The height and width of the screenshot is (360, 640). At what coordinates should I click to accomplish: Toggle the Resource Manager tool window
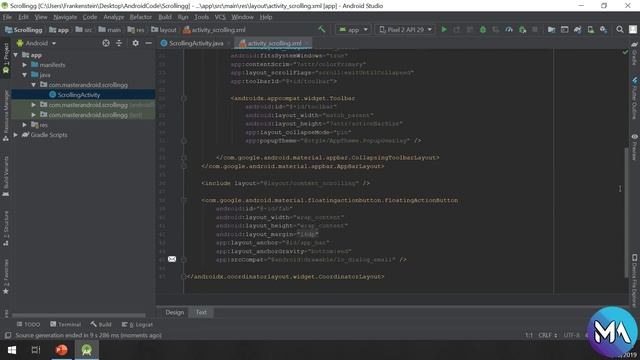pyautogui.click(x=6, y=117)
